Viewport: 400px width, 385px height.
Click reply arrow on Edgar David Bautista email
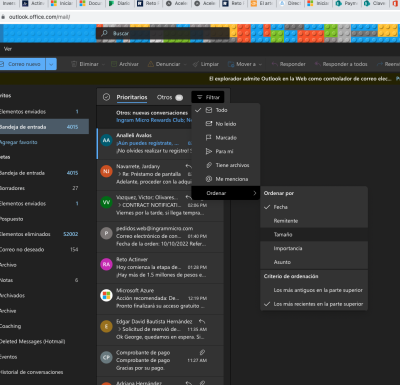point(202,321)
